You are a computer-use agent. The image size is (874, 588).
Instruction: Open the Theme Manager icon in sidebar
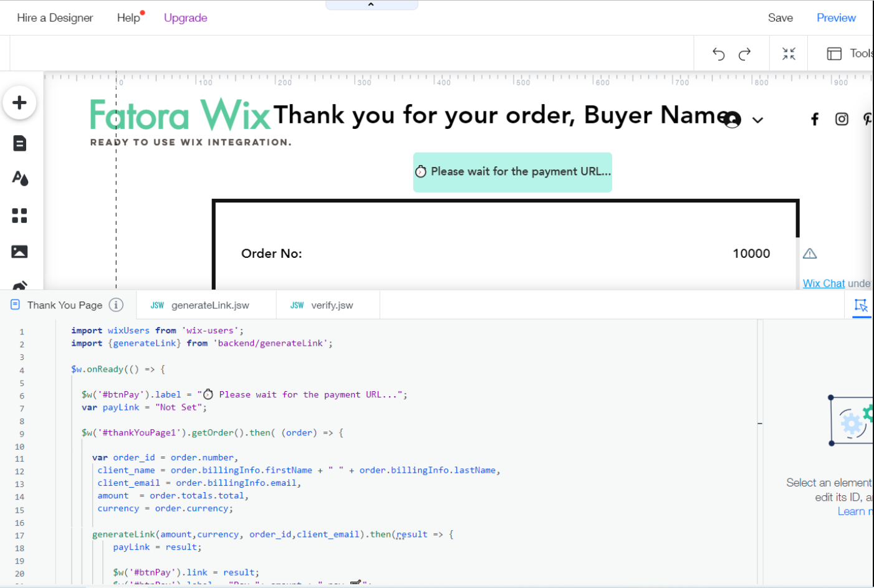20,179
